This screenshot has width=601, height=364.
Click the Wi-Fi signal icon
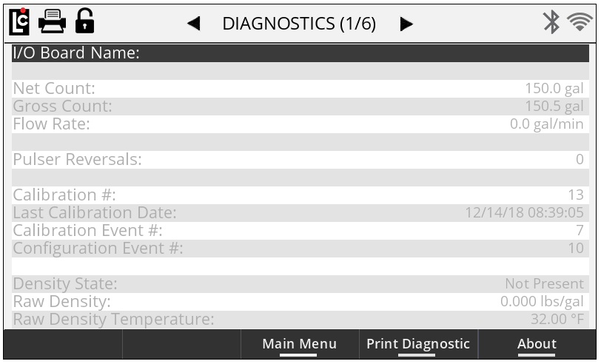pyautogui.click(x=581, y=22)
